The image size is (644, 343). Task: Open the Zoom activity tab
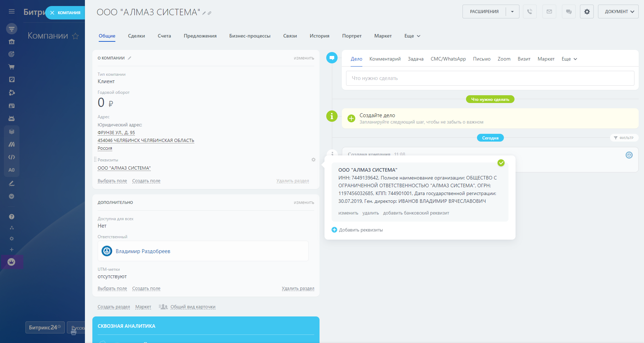(x=504, y=59)
